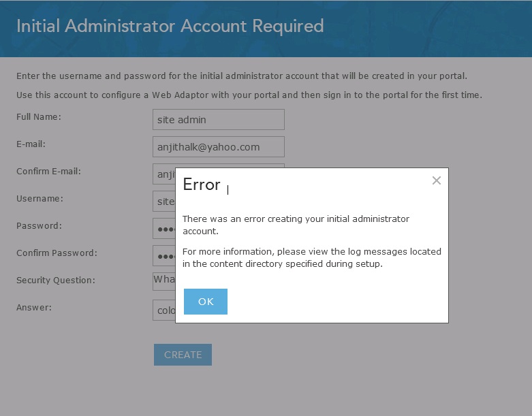Click the Confirm E-mail label
The height and width of the screenshot is (416, 532).
(48, 171)
